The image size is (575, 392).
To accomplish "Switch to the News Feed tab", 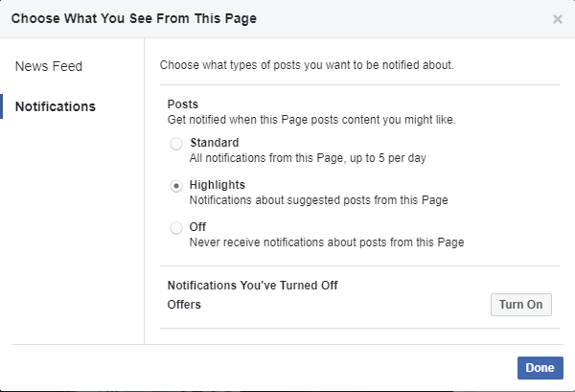I will pos(49,66).
